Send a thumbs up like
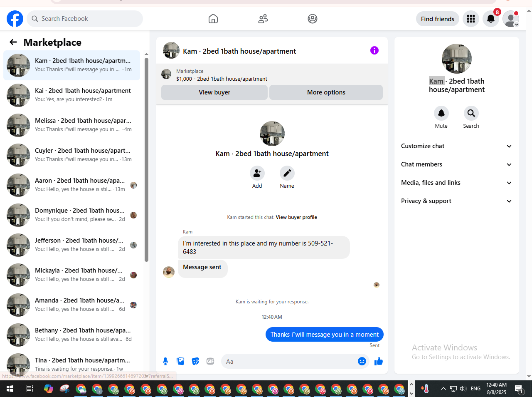532x397 pixels. point(379,361)
